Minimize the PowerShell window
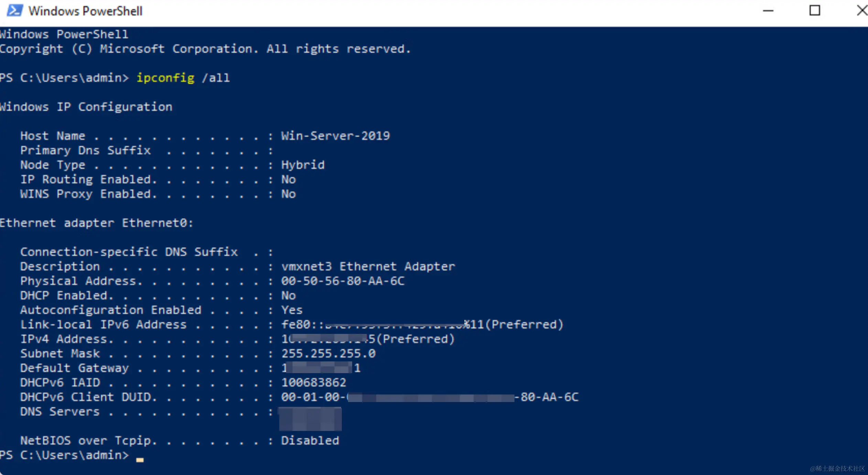 [x=768, y=11]
